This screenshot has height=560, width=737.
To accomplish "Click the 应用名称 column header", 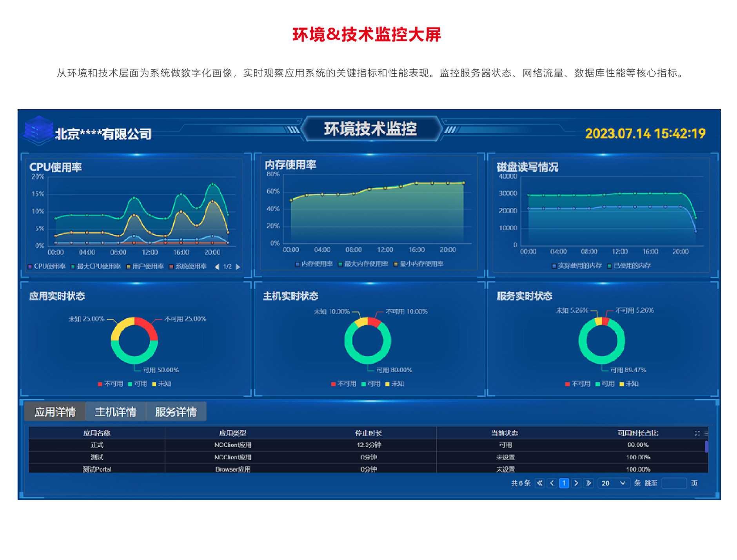I will [x=97, y=433].
